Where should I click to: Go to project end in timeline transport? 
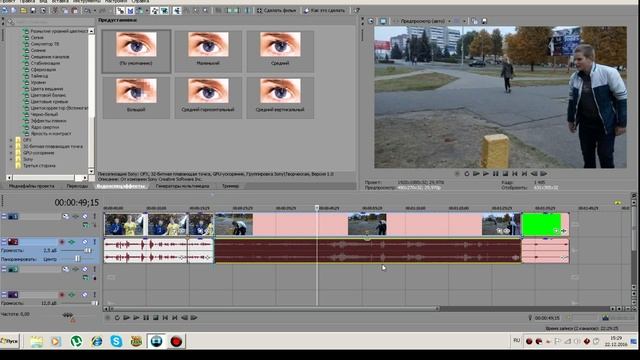[175, 318]
